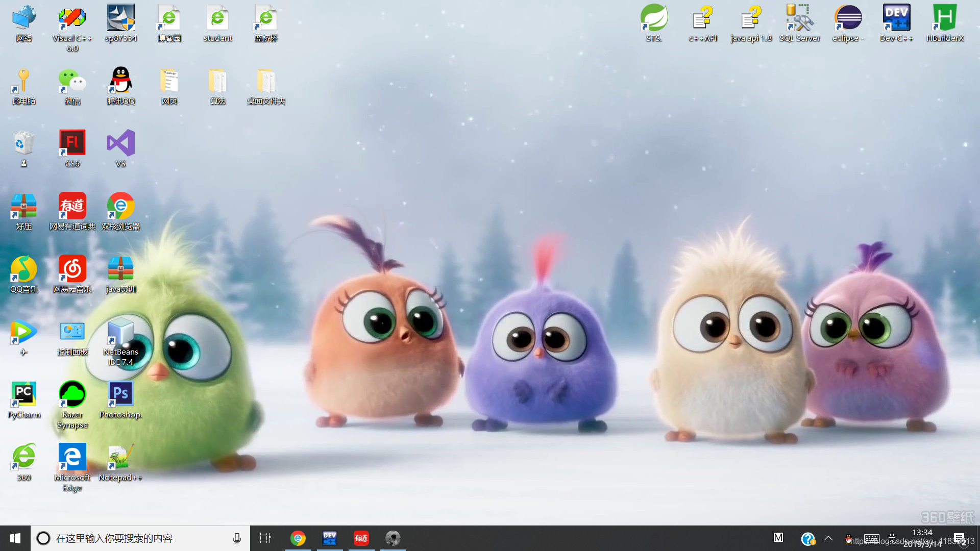Launch Notepad++ desktop shortcut

[121, 463]
